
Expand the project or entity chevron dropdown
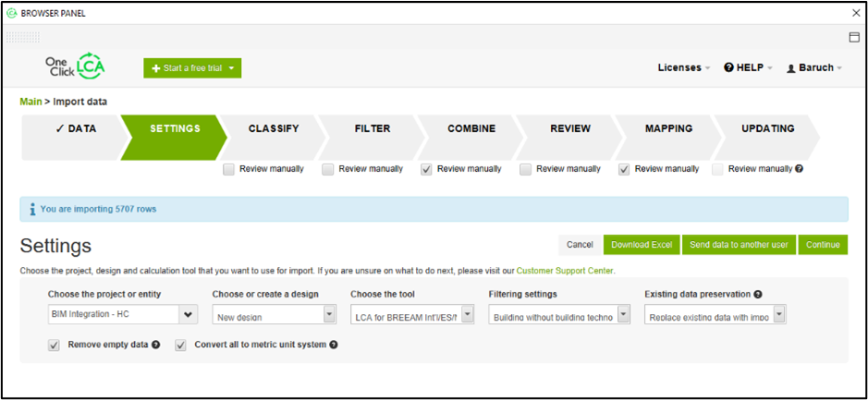[189, 314]
